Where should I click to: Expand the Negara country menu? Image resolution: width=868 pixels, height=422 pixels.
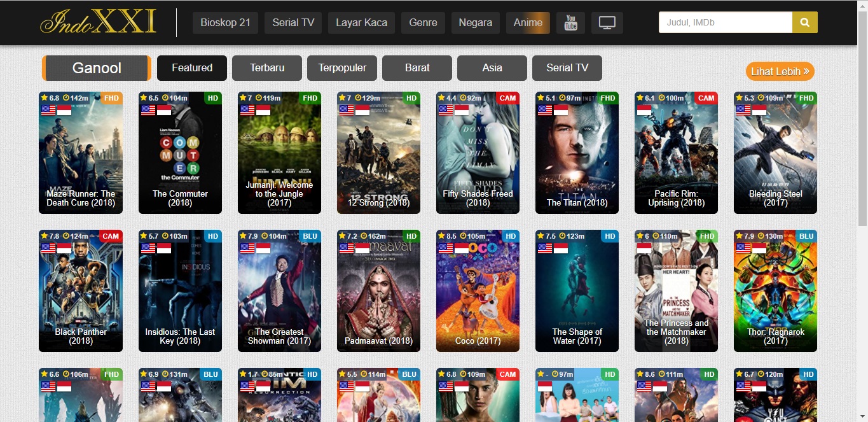476,23
